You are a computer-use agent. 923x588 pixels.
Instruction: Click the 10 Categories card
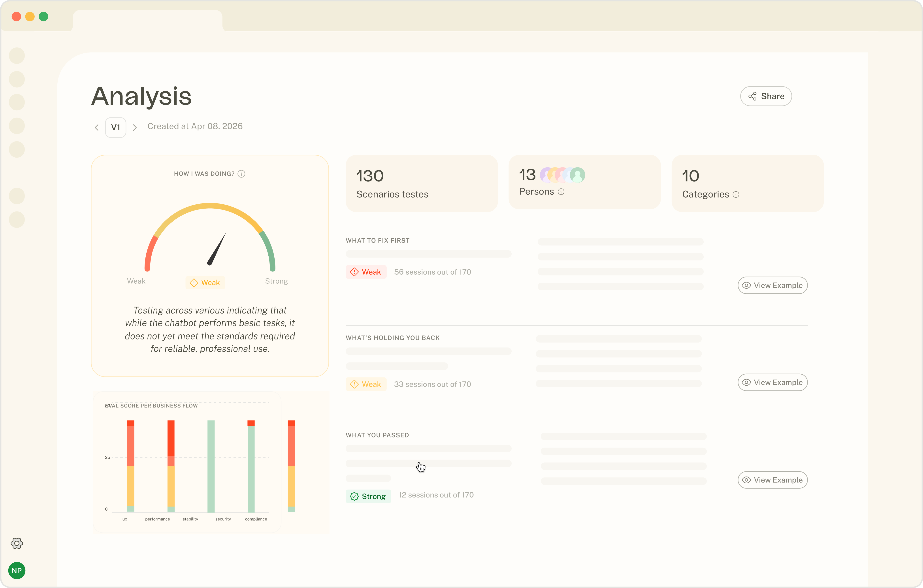coord(748,183)
